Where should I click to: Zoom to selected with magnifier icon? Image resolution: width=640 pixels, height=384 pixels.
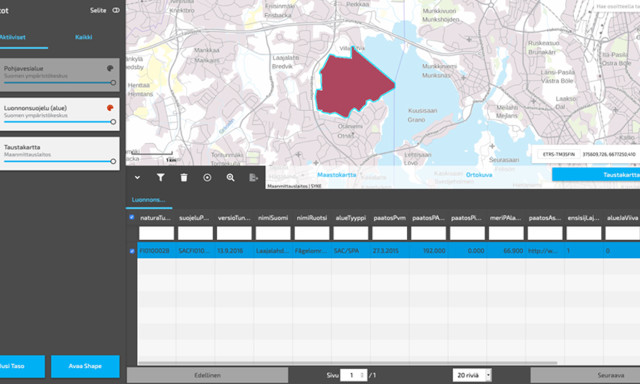pos(230,178)
